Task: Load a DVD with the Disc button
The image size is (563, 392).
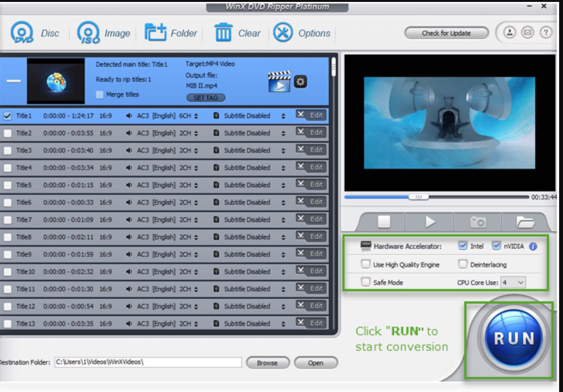Action: click(35, 33)
